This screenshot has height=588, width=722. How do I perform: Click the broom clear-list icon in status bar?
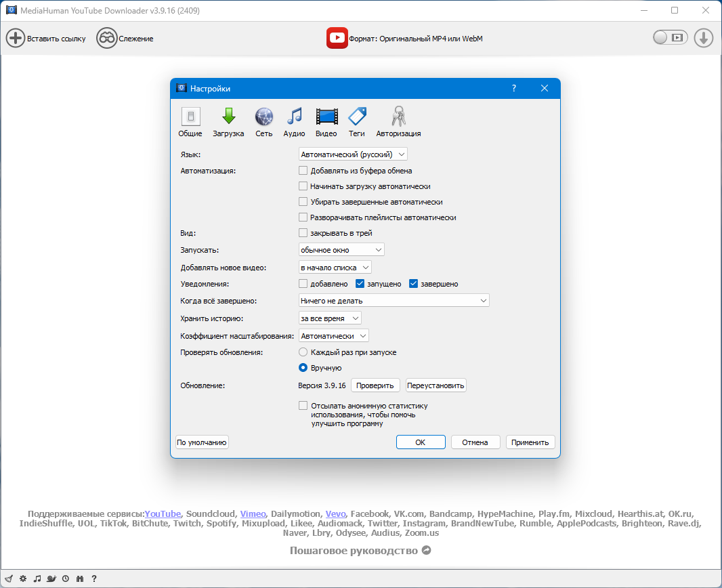pos(9,579)
